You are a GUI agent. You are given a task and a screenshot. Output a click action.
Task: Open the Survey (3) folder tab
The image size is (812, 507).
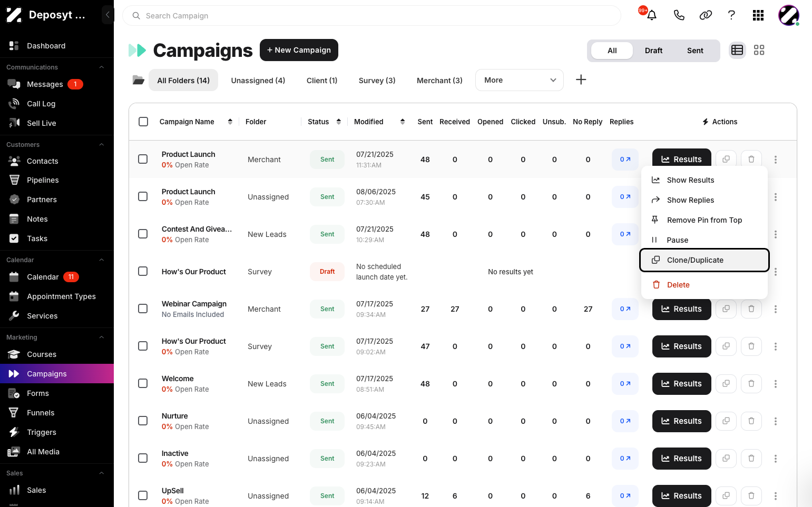tap(377, 81)
